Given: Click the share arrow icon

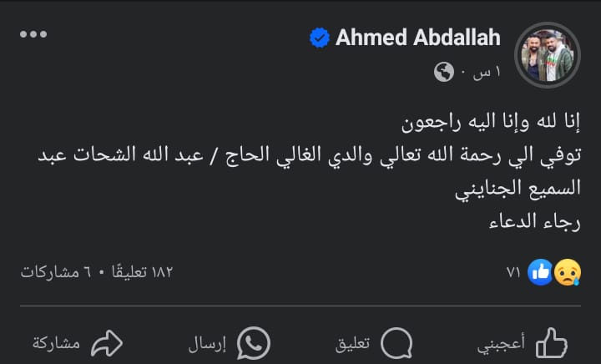Looking at the screenshot, I should (x=106, y=342).
